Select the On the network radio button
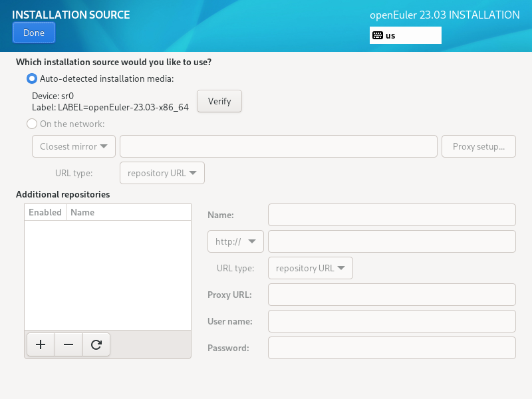Viewport: 532px width, 399px height. (32, 124)
